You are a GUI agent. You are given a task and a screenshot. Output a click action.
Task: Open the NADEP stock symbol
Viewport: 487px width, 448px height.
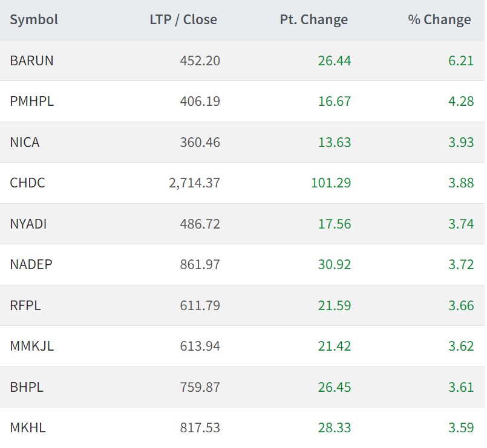[31, 264]
